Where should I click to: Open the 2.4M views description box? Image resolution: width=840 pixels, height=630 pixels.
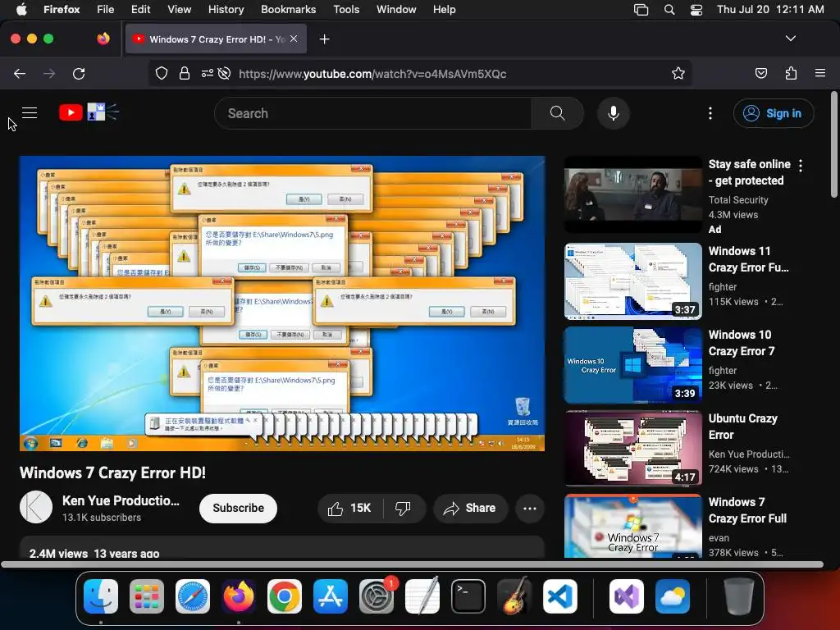[x=282, y=547]
